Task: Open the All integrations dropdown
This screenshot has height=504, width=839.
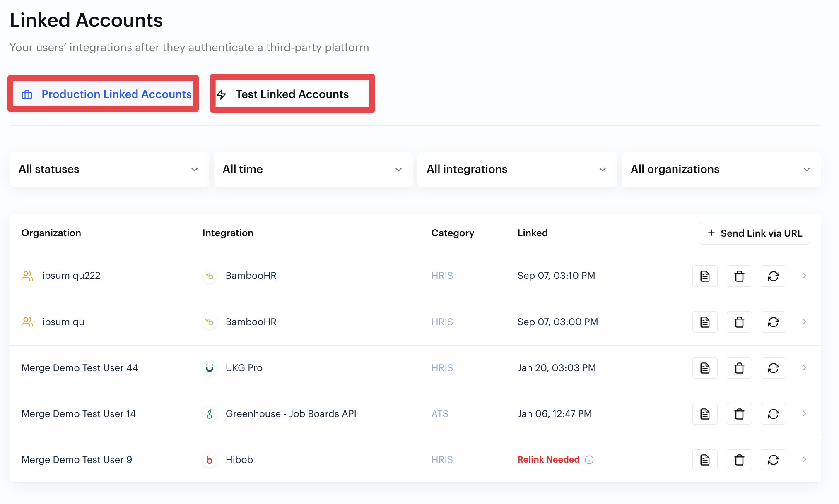Action: (517, 169)
